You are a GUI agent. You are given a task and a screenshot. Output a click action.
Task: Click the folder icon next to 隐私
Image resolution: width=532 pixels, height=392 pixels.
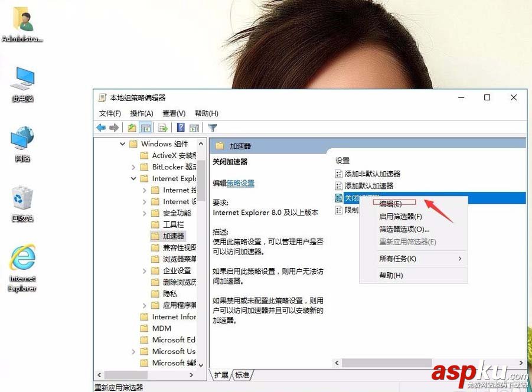coord(155,293)
